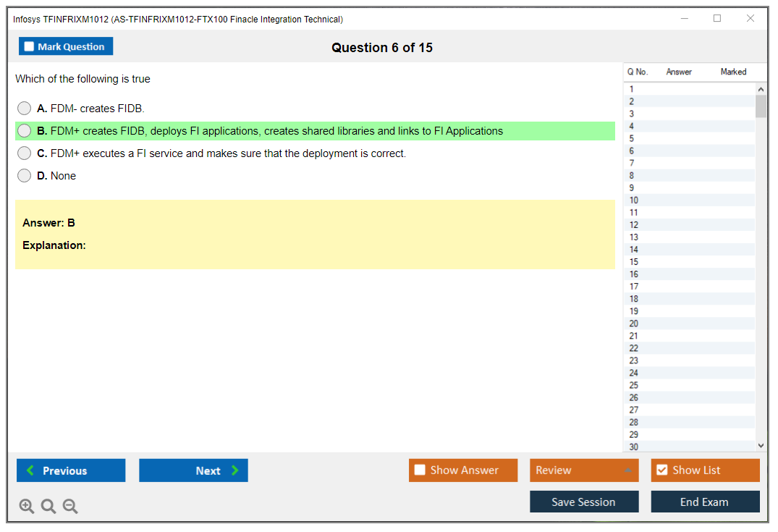Save the current exam session
This screenshot has height=532, width=778.
click(584, 502)
